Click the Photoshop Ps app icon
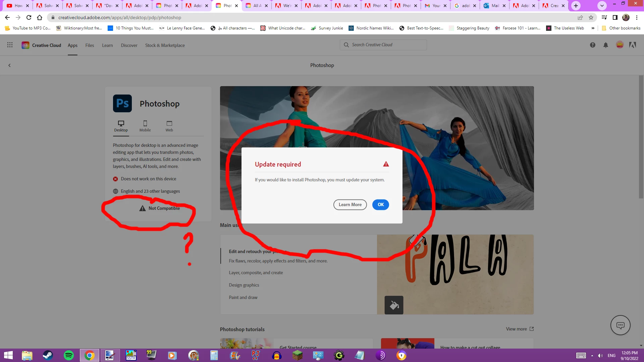The height and width of the screenshot is (362, 644). (x=122, y=104)
